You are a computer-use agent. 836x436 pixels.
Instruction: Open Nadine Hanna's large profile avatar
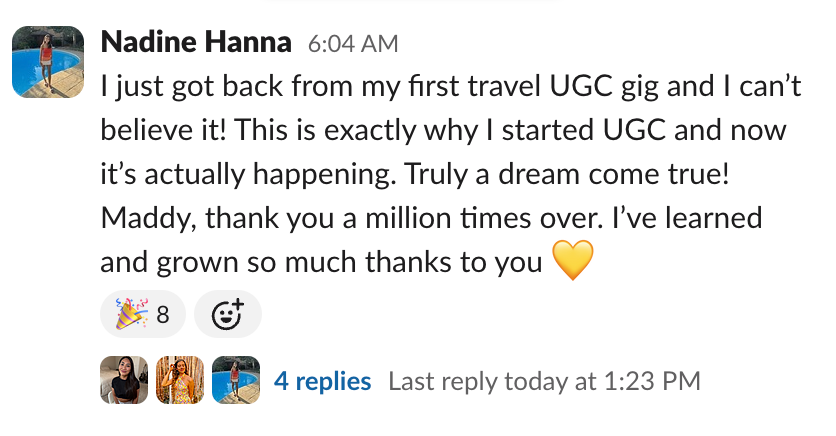click(46, 61)
